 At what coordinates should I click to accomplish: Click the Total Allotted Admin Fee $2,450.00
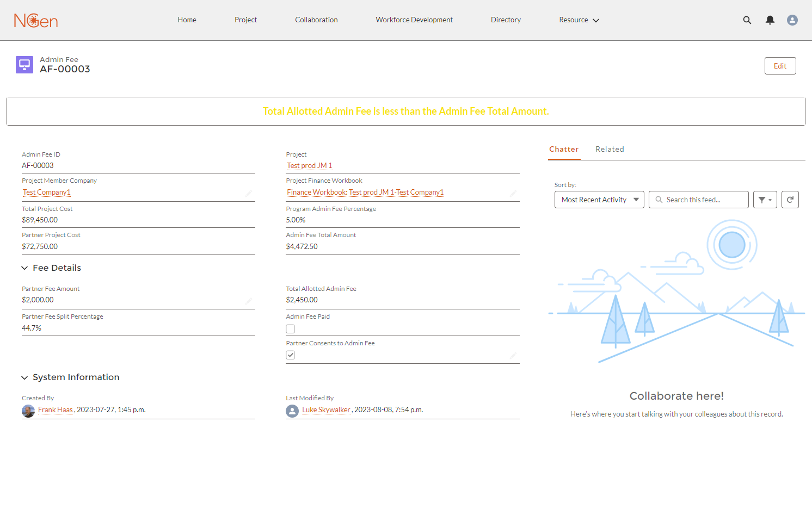(302, 300)
